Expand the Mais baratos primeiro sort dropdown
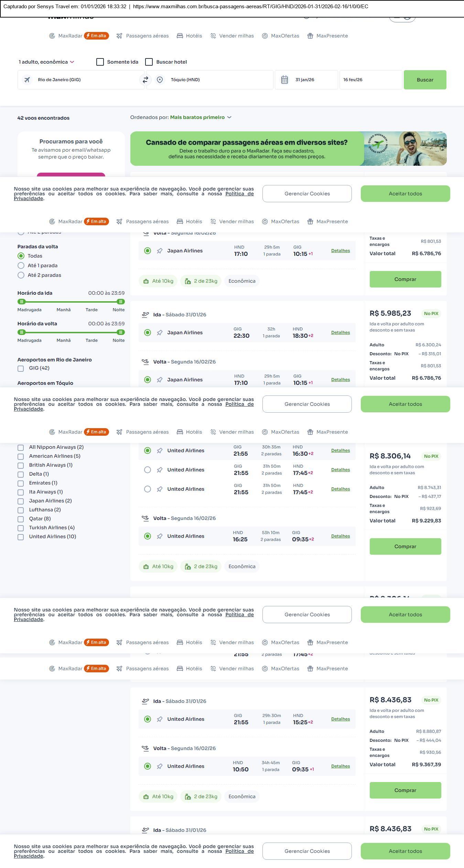Screen dimensions: 464x868 pyautogui.click(x=201, y=117)
